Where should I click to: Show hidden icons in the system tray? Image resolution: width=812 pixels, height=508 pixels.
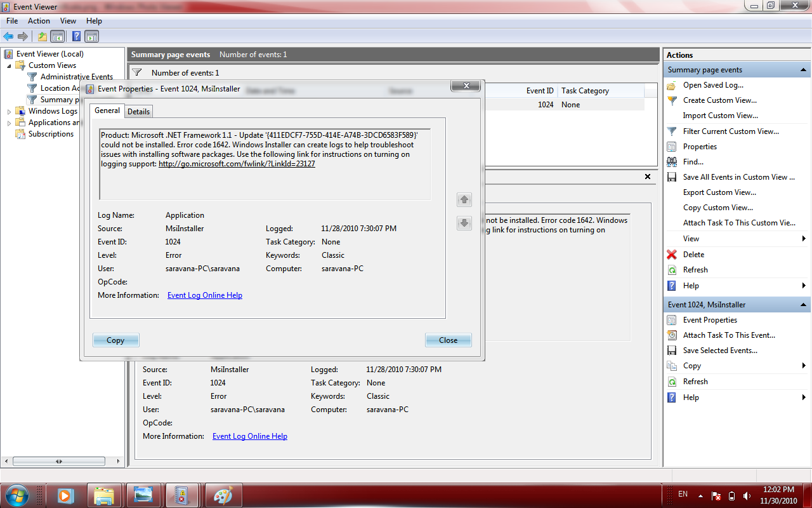pos(700,495)
